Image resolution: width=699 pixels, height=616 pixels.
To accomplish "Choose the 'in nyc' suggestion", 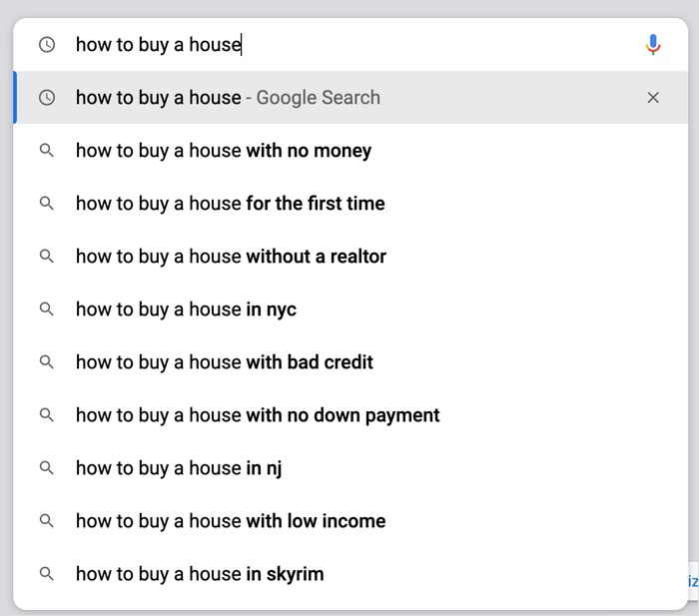I will pos(186,309).
